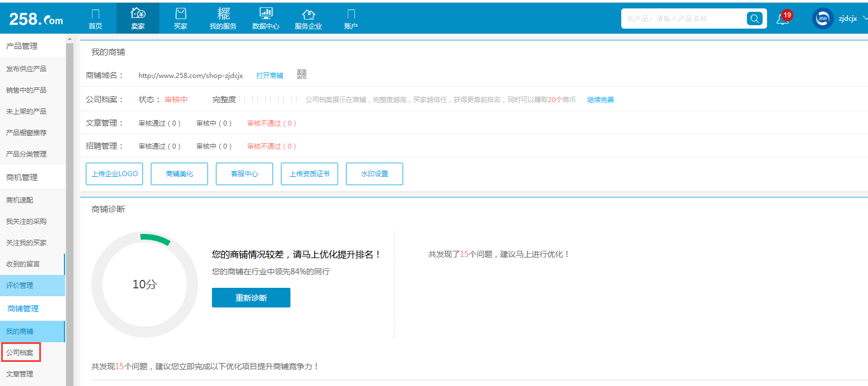Click 商铺诊断 panel heading
The width and height of the screenshot is (868, 386).
[x=108, y=209]
